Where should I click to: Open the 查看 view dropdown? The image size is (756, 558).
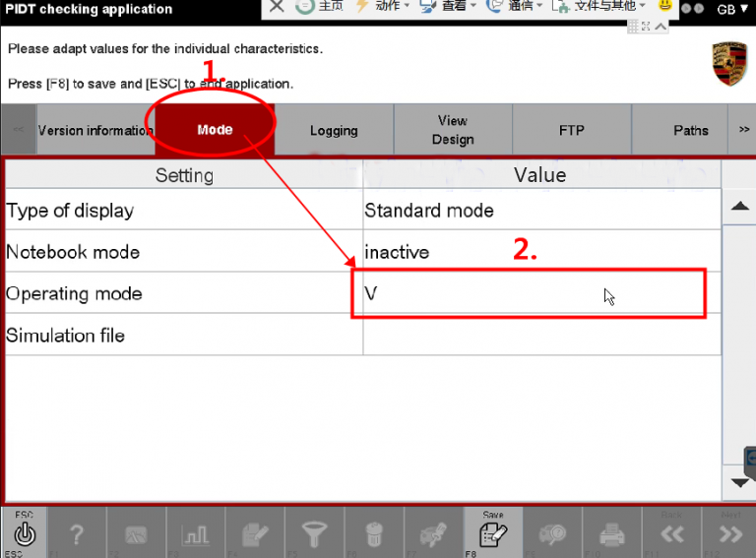coord(448,6)
